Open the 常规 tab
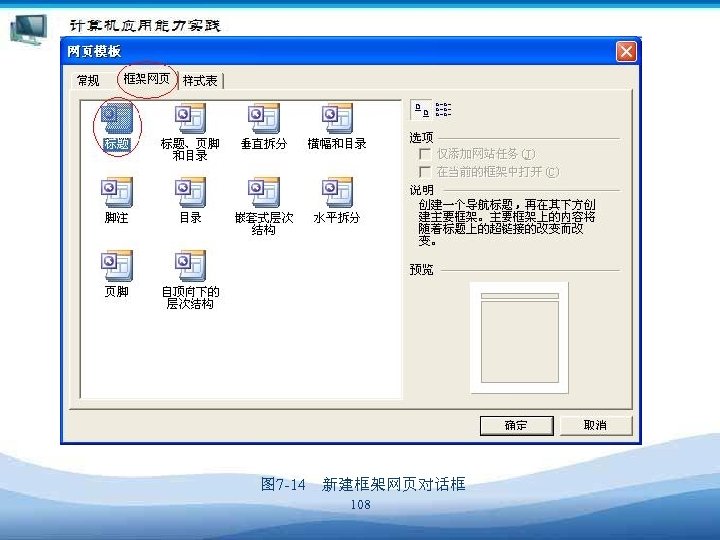The height and width of the screenshot is (540, 720). click(x=88, y=81)
